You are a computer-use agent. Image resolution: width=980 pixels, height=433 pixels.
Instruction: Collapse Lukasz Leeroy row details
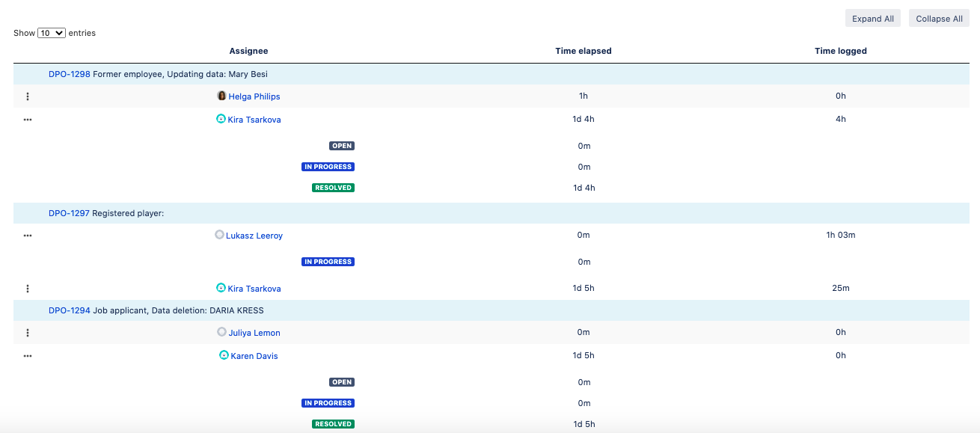click(28, 236)
